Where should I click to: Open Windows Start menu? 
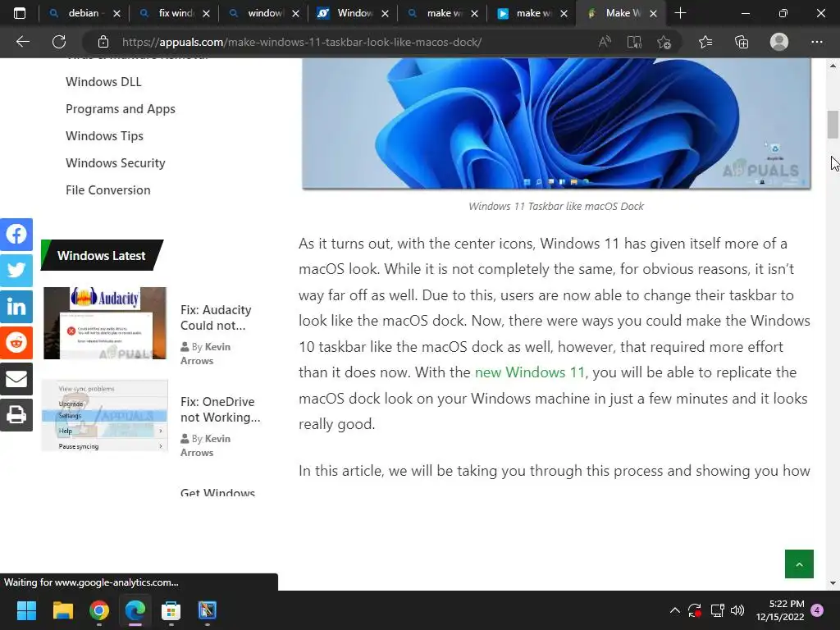point(26,610)
